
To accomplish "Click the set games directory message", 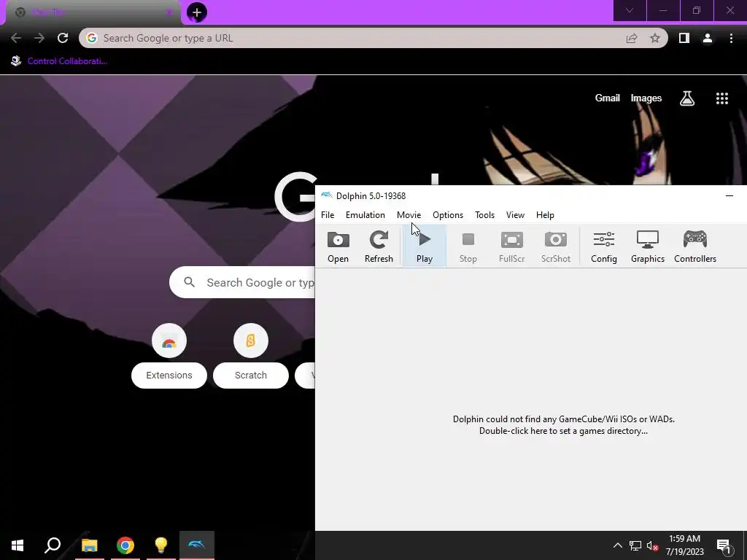I will pos(564,425).
